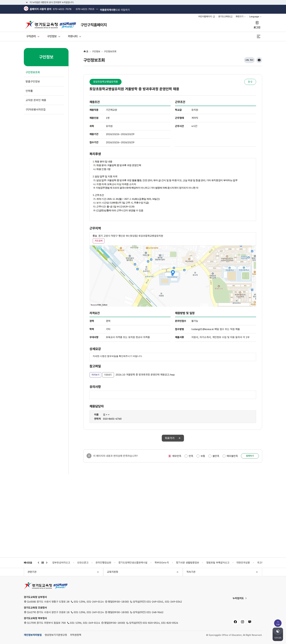Click 다운로드 for the attached hwp file

[x=108, y=375]
